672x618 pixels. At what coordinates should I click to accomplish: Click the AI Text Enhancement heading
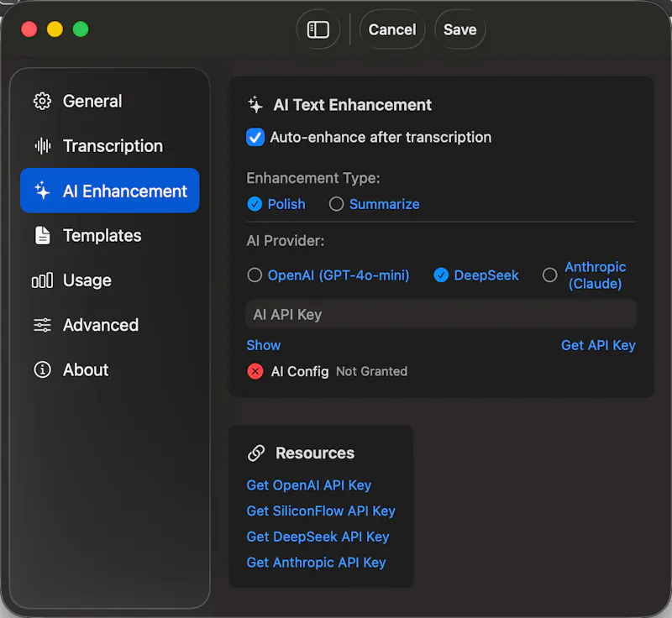click(352, 105)
